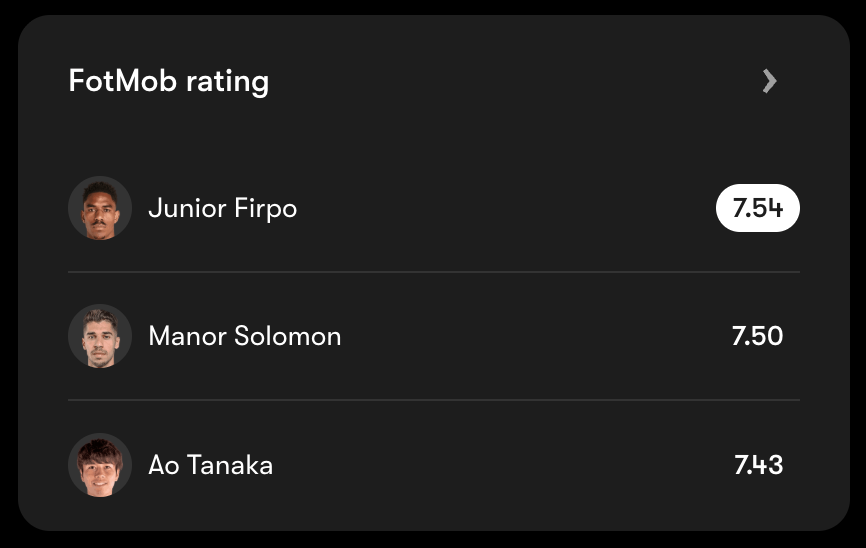Click the surname Firpo in the top row
The width and height of the screenshot is (866, 548).
(265, 209)
